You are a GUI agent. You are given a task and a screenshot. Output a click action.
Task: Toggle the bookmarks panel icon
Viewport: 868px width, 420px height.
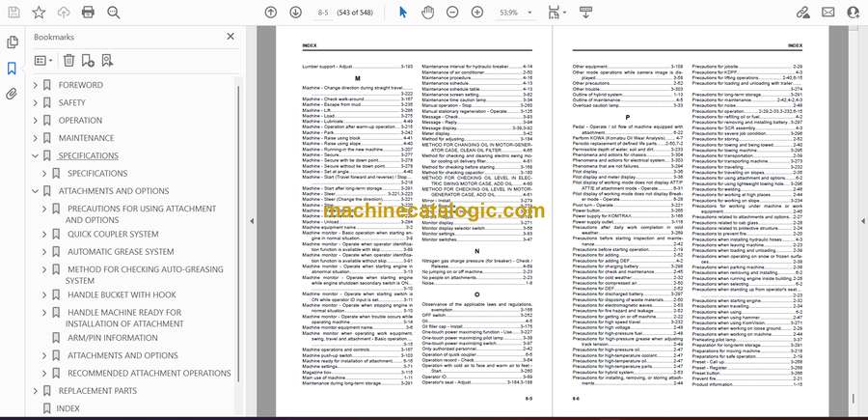pyautogui.click(x=12, y=69)
